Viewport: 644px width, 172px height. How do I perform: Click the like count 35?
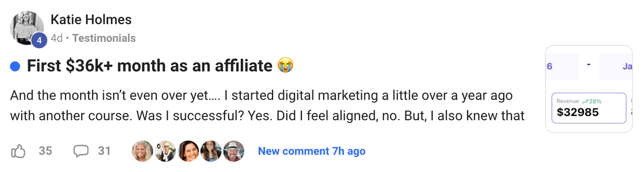click(45, 151)
